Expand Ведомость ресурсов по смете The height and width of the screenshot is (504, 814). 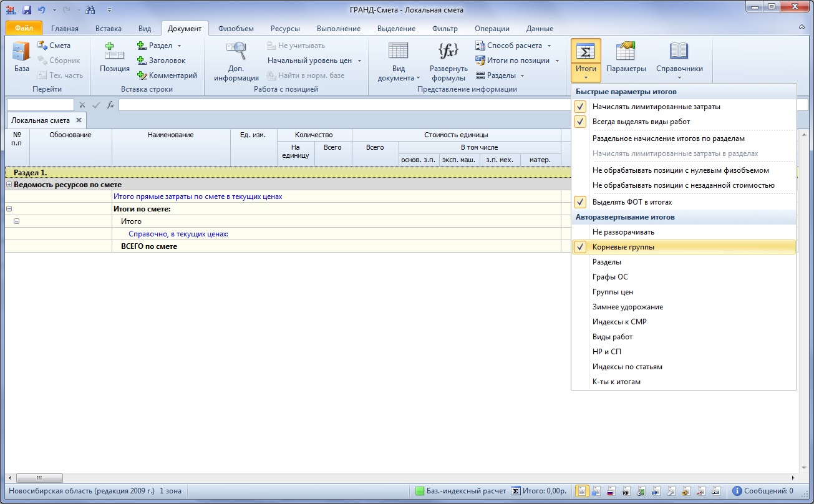click(x=9, y=185)
